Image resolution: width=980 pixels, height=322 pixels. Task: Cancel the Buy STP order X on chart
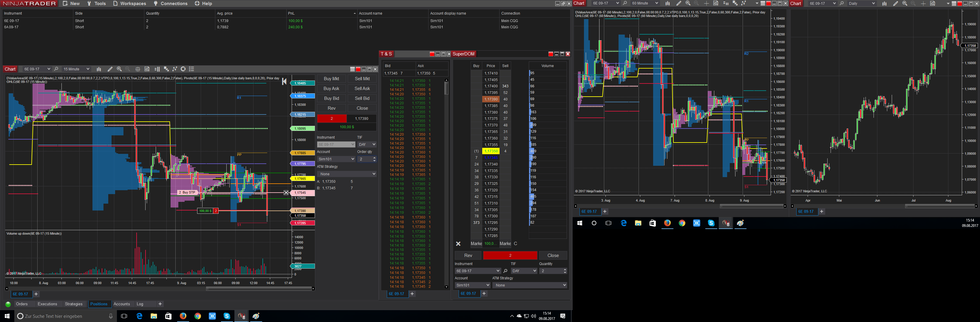coord(286,193)
